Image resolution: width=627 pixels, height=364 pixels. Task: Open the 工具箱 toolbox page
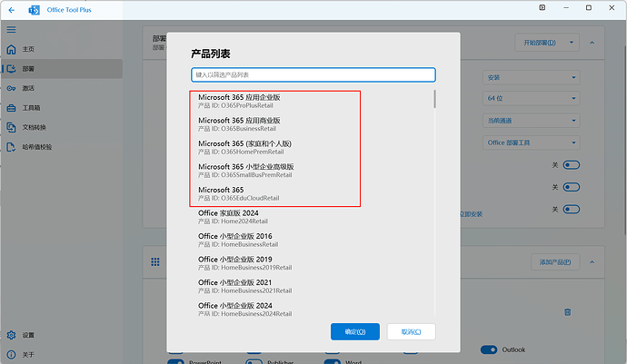click(62, 108)
